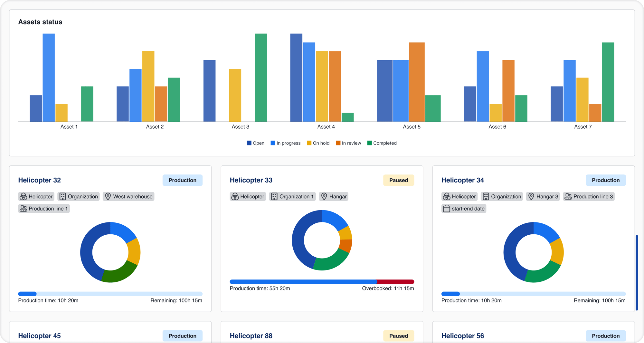Click the Hangar 3 pin icon on Helicopter 34
644x343 pixels.
(532, 196)
